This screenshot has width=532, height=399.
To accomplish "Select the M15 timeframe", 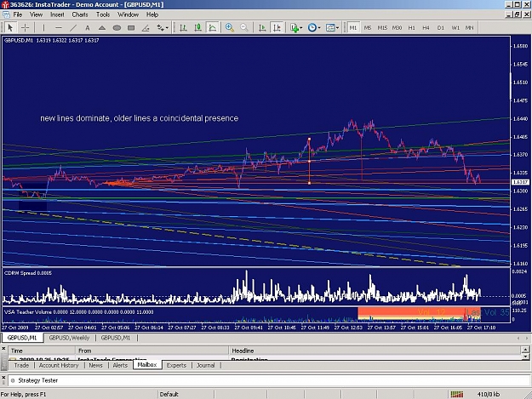I will 382,28.
